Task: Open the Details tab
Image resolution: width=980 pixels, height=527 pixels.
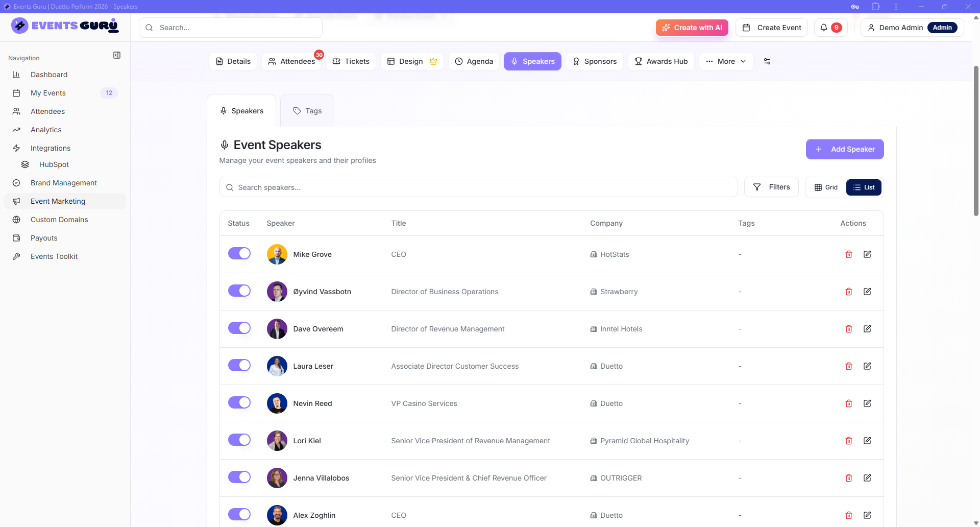Action: (233, 61)
